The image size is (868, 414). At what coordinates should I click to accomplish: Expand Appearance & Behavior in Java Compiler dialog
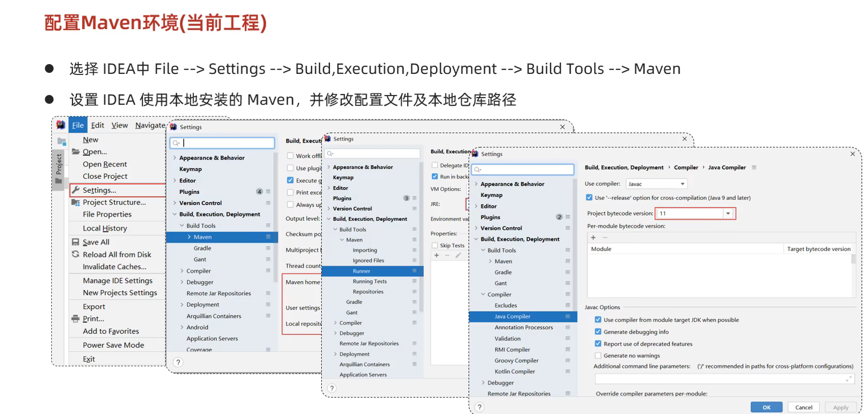476,184
